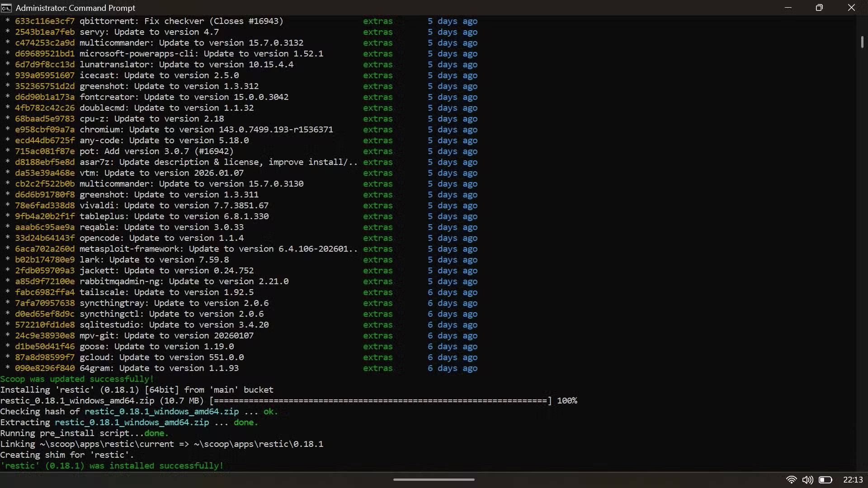Minimize the Command Prompt window

(788, 8)
